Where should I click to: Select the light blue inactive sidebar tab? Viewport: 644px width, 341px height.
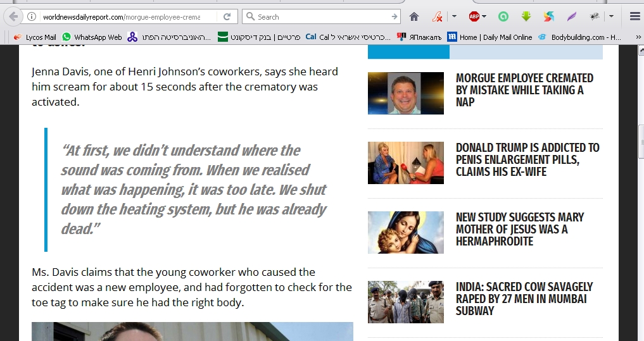tap(526, 52)
